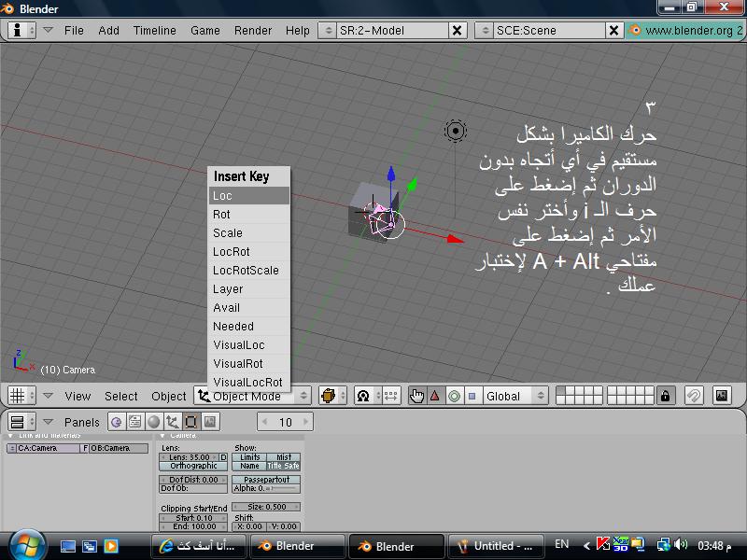
Task: Toggle the Mist show option
Action: (284, 457)
